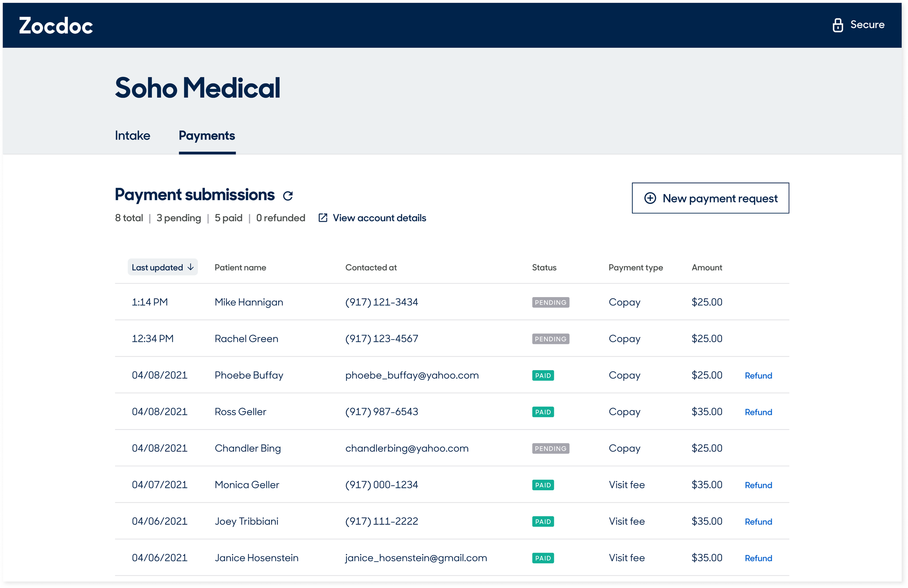This screenshot has width=908, height=588.
Task: Click Refund for Monica Geller
Action: (758, 485)
